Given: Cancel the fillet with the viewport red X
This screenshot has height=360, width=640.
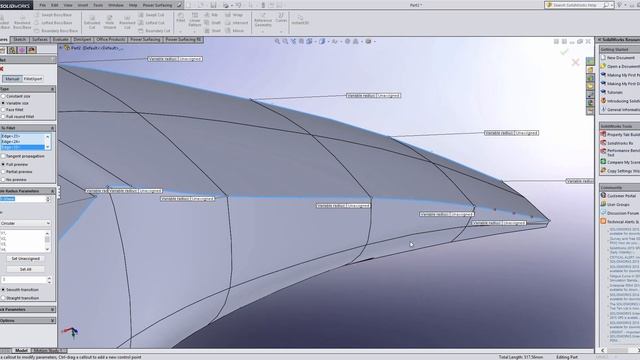Looking at the screenshot, I should pyautogui.click(x=576, y=62).
